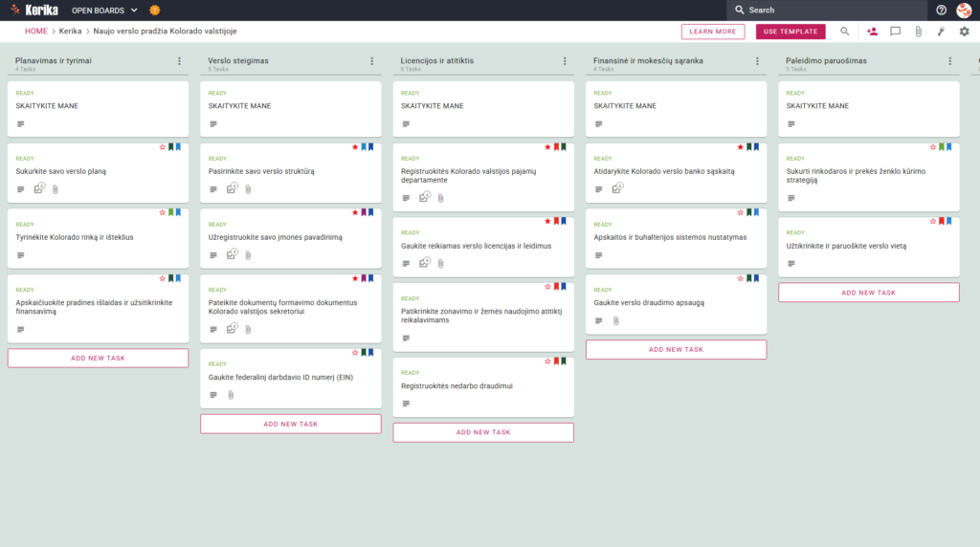Screen dimensions: 980x547
Task: Open the attachment icon on Gaukite federalinį darbdavio ID card
Action: point(231,395)
